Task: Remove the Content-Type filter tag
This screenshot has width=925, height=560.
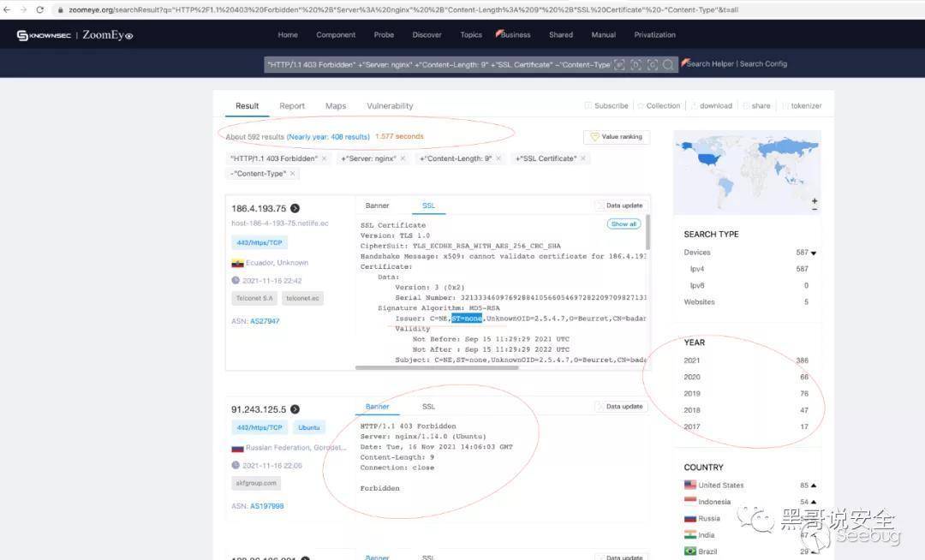Action: [x=291, y=173]
